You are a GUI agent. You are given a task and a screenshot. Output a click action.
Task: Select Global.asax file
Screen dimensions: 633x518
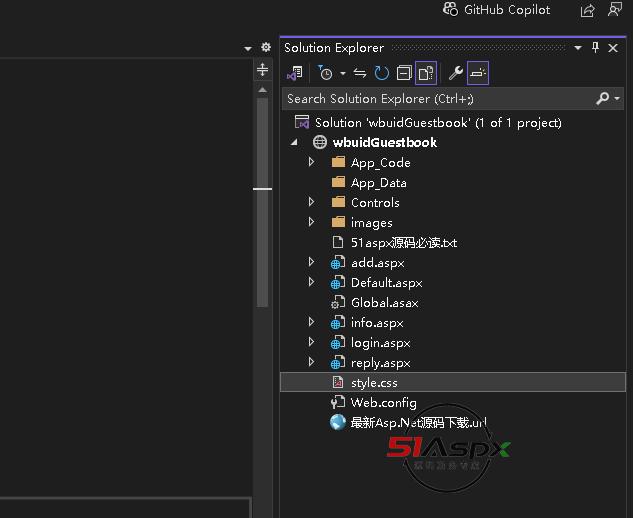click(x=384, y=303)
